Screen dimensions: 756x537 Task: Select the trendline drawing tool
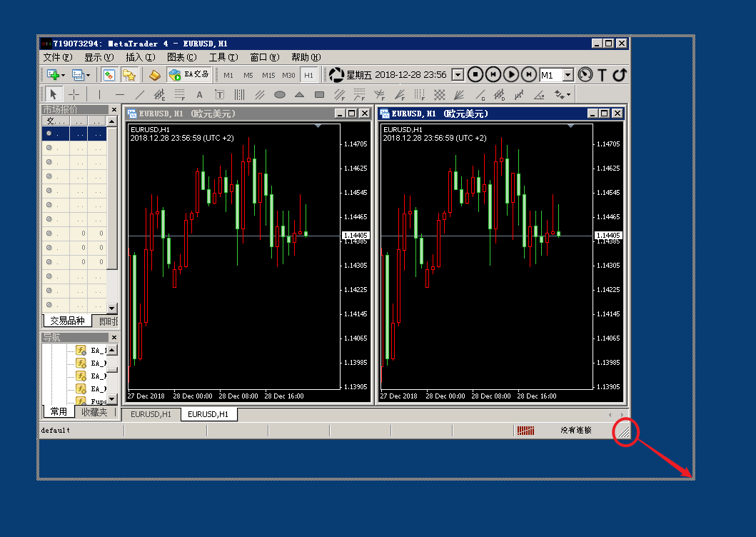(140, 94)
